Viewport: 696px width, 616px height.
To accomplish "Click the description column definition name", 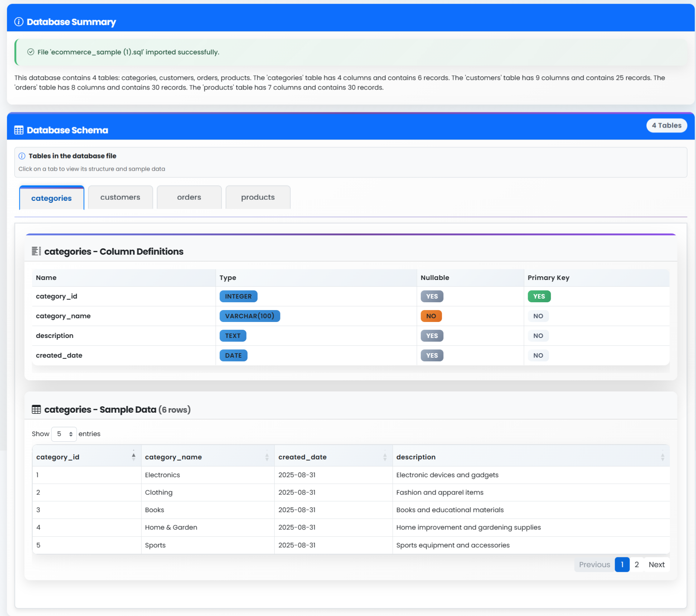I will coord(55,336).
